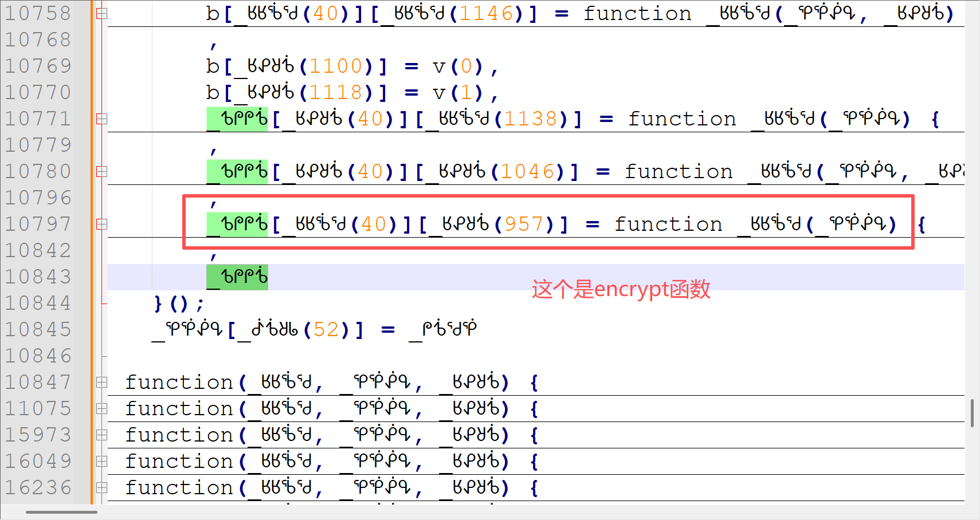Click the "function" keyword on line 11075
The image size is (980, 520).
click(x=179, y=408)
